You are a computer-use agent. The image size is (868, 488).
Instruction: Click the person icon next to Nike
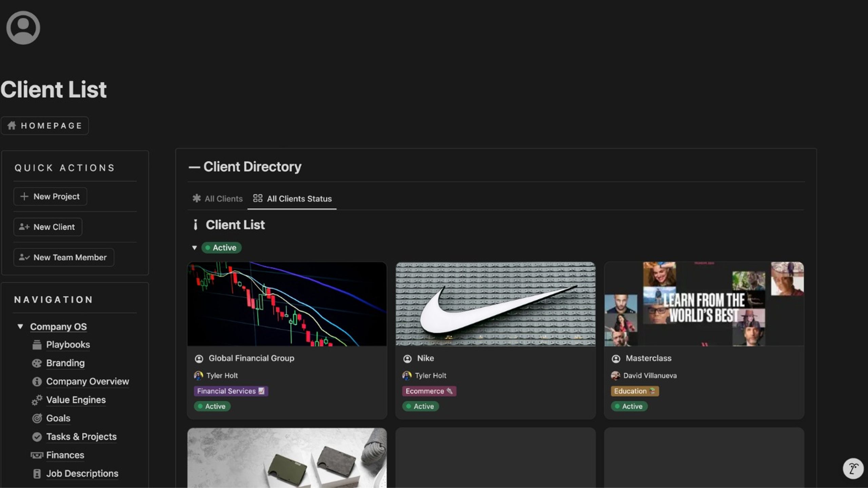[x=407, y=359]
